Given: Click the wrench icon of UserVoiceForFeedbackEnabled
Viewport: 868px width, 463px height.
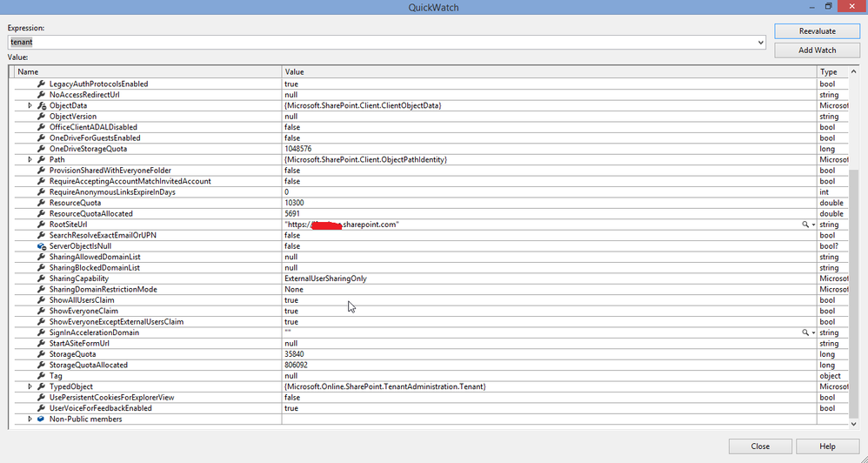Looking at the screenshot, I should 41,408.
